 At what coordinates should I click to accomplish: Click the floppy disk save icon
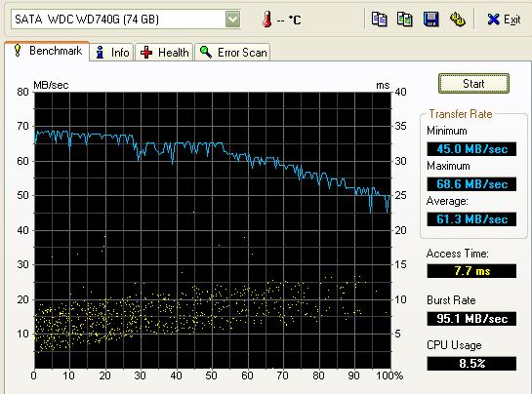click(x=430, y=20)
